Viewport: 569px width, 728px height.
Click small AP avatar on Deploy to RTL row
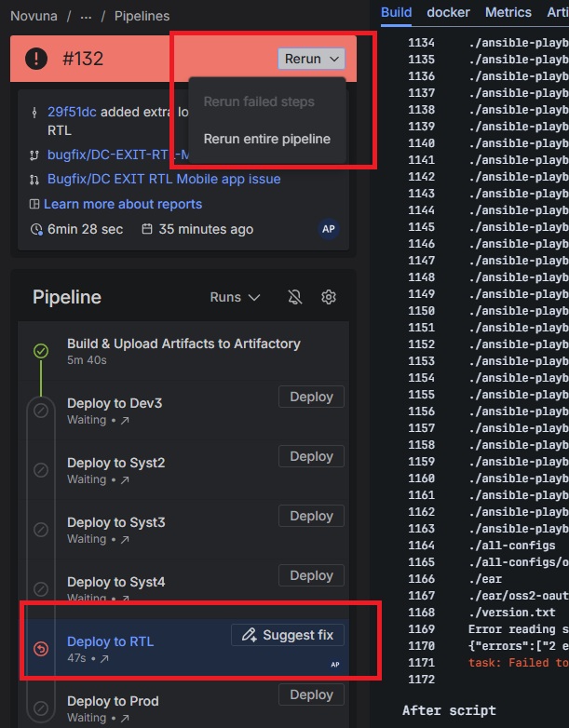point(335,665)
